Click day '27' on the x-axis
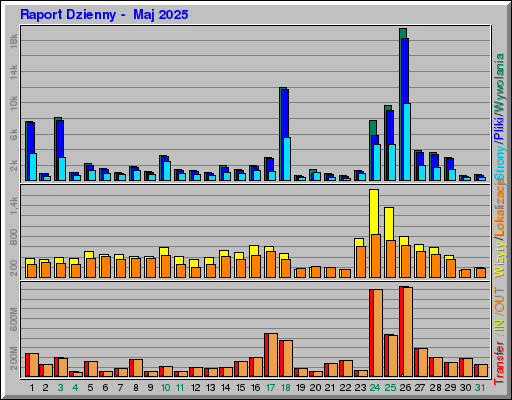This screenshot has width=512, height=400. click(420, 388)
